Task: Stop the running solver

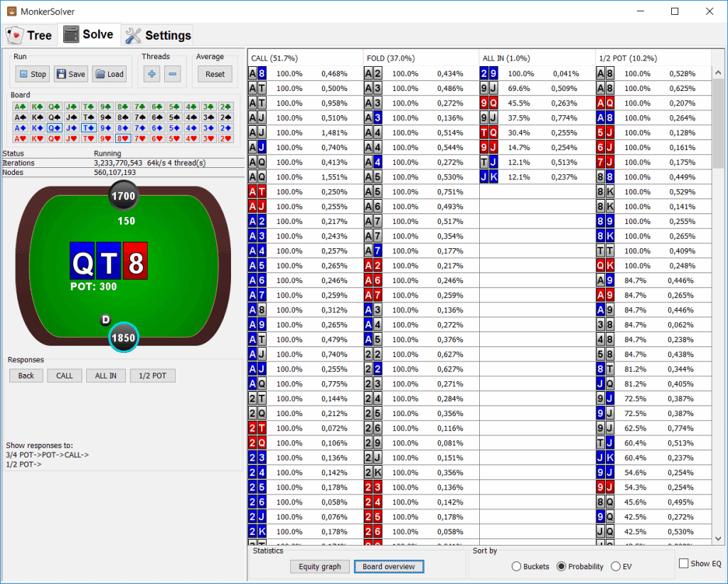Action: pos(32,74)
